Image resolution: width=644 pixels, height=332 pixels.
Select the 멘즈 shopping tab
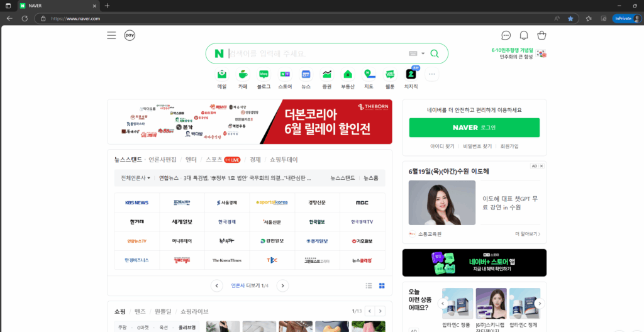point(140,311)
